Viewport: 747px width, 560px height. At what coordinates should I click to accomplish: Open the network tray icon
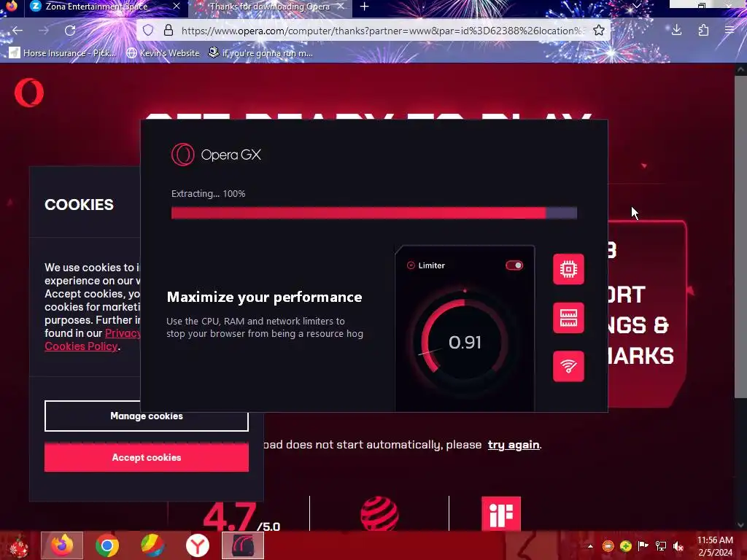(x=661, y=545)
